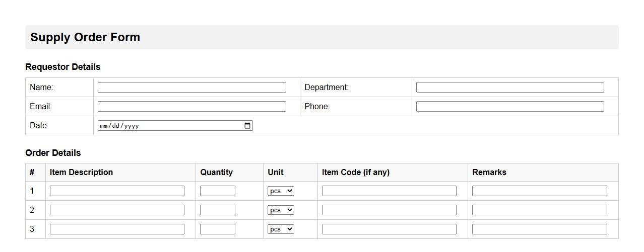This screenshot has height=252, width=644.
Task: Click Item Description field in row 3
Action: 117,229
